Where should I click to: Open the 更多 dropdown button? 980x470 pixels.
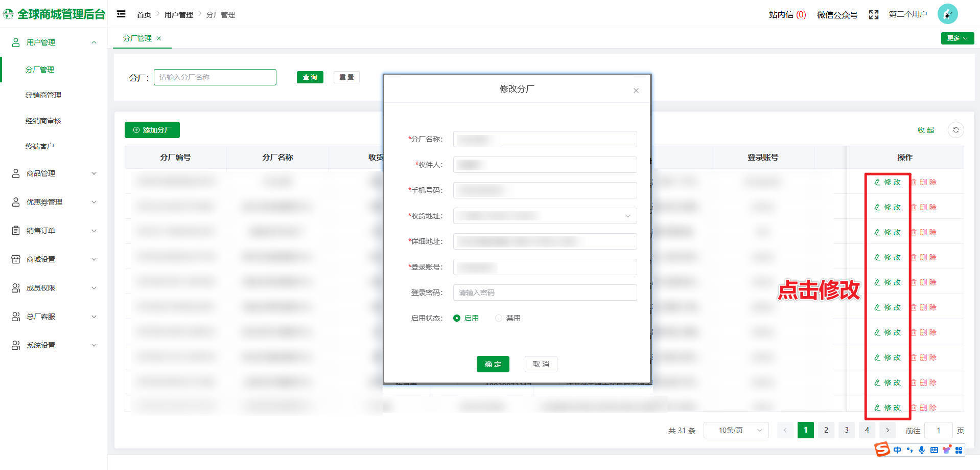tap(957, 38)
